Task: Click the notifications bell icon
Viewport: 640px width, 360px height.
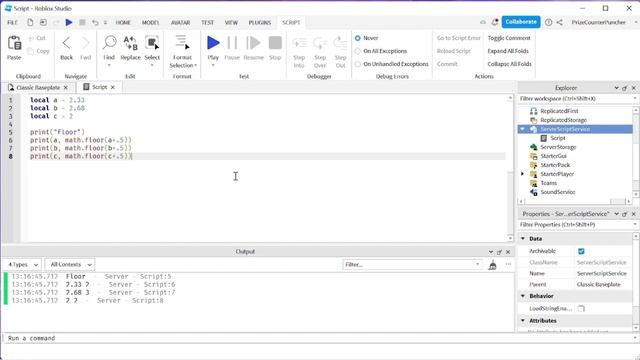Action: tap(495, 22)
